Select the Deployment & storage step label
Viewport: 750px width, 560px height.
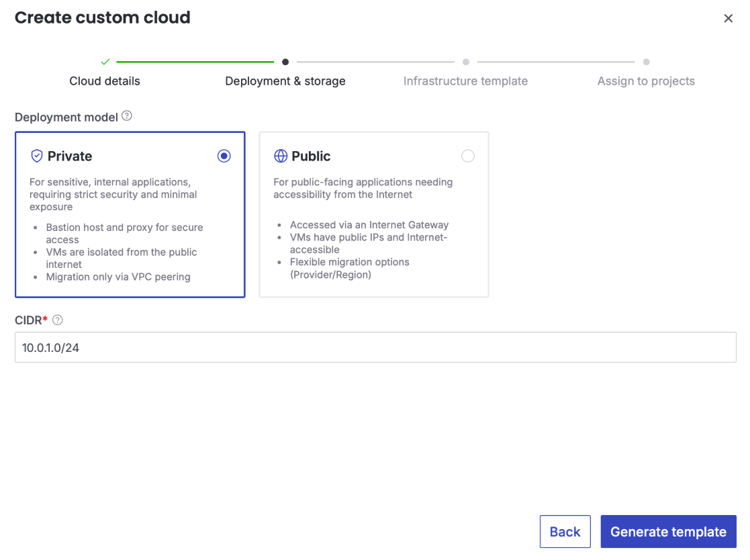[x=285, y=81]
